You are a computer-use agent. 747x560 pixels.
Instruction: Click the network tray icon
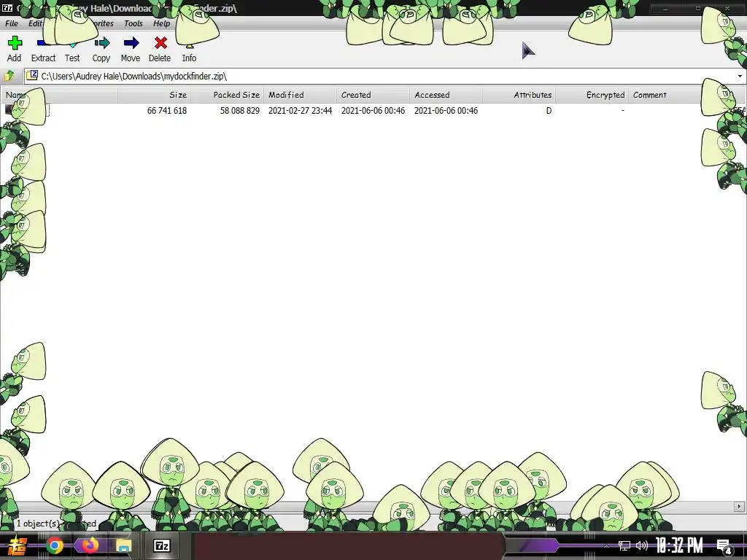(x=624, y=545)
